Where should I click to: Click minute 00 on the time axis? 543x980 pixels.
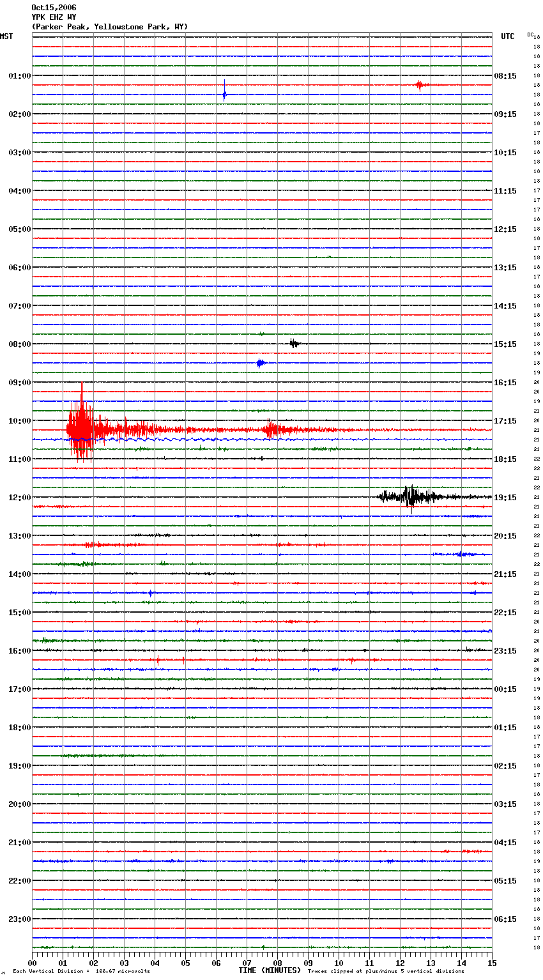click(x=33, y=963)
